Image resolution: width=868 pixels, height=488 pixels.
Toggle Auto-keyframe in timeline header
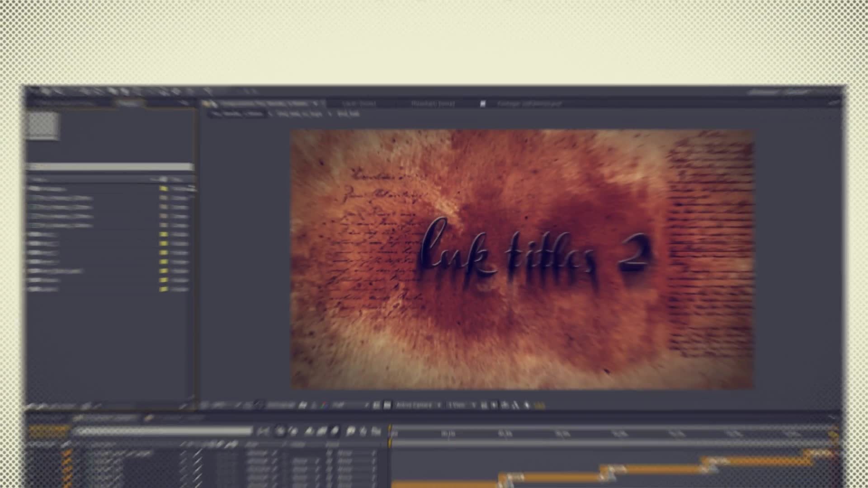[363, 432]
